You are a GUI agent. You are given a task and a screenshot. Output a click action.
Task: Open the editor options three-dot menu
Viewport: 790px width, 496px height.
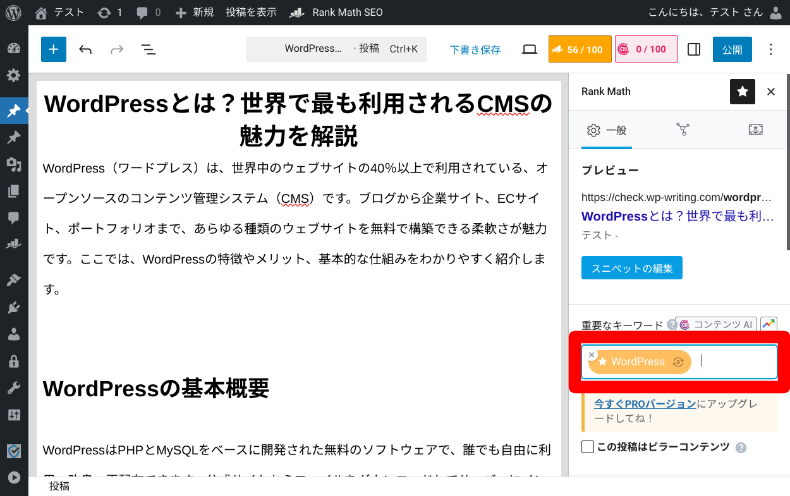tap(770, 49)
